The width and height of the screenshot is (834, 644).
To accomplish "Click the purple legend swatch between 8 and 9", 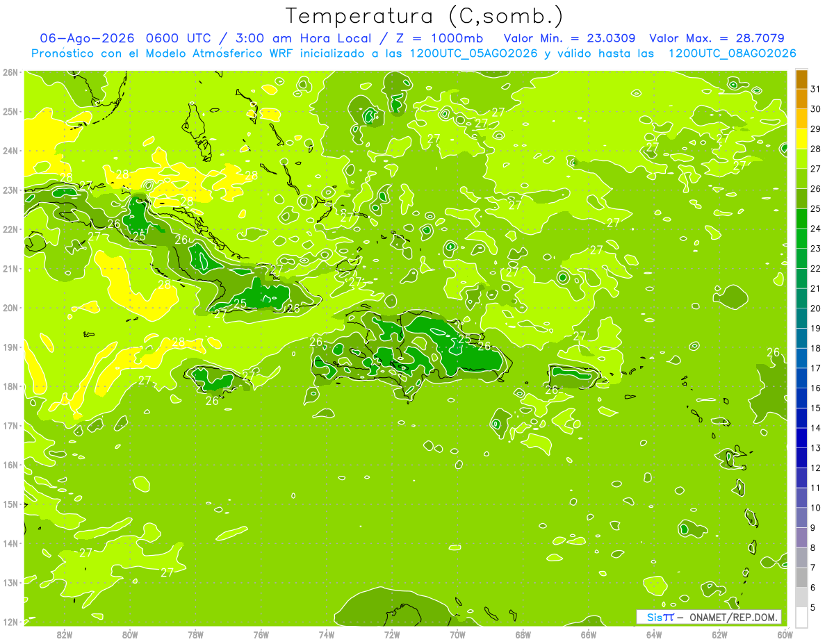I will click(801, 538).
